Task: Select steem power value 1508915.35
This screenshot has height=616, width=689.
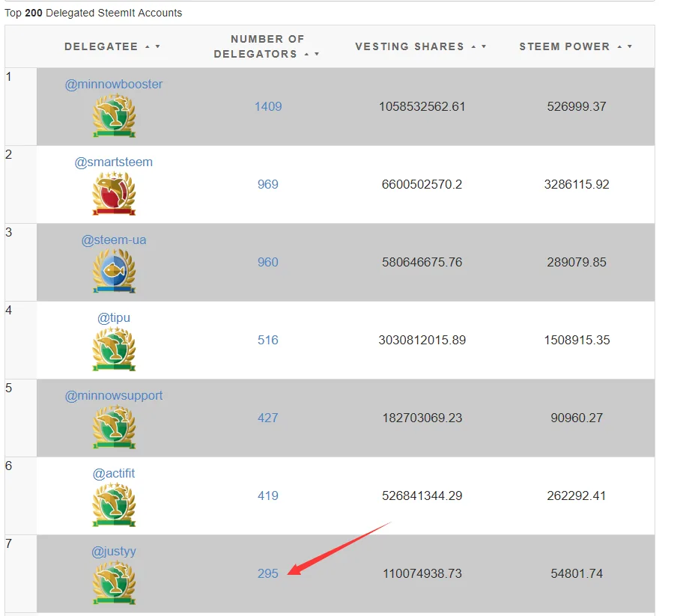Action: click(577, 340)
